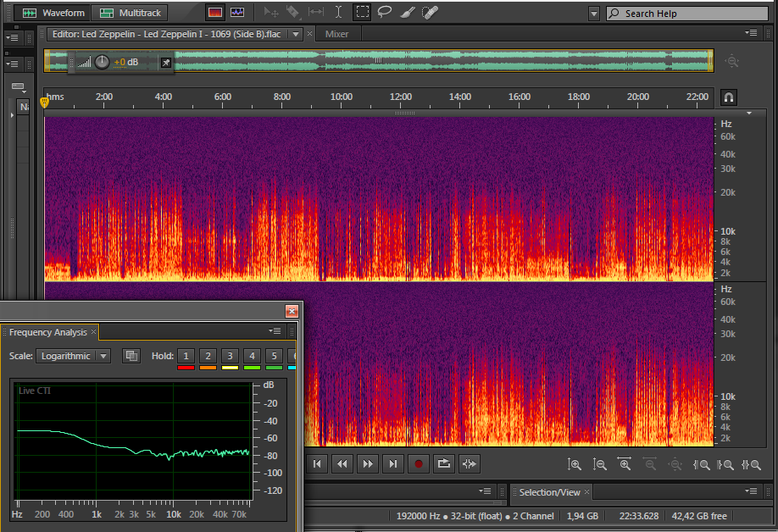
Task: Zoom in time
Action: click(x=625, y=464)
